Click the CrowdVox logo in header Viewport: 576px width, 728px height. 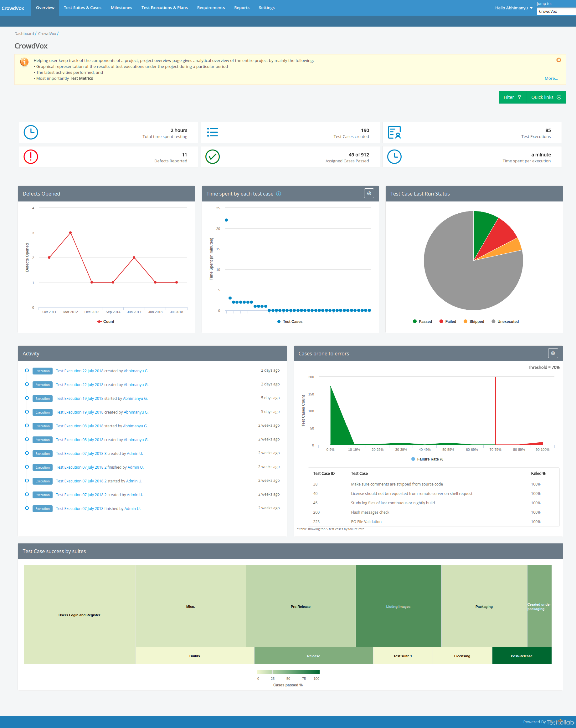pos(13,8)
